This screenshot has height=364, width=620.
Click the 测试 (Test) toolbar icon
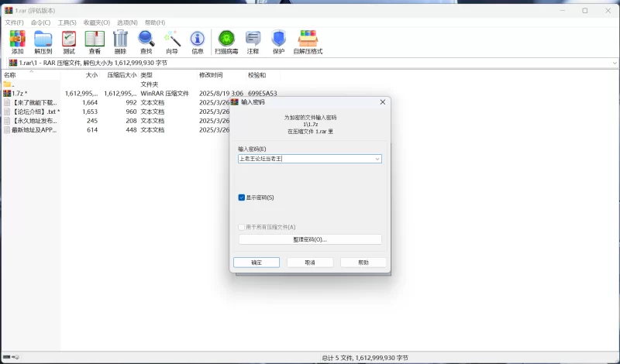[69, 39]
